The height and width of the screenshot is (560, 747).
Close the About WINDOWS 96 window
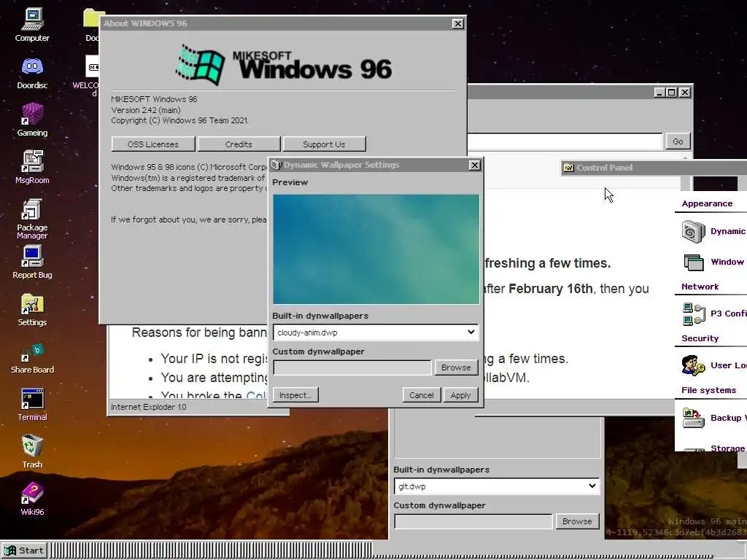pyautogui.click(x=457, y=24)
